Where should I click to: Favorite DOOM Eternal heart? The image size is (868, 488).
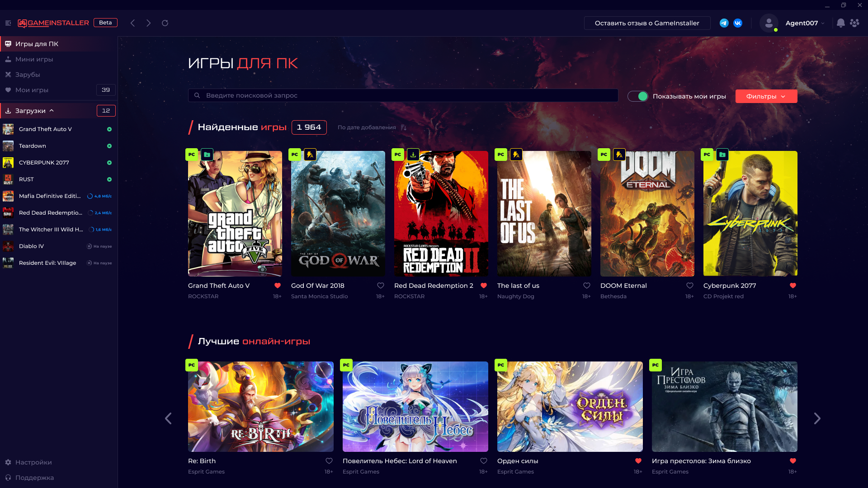point(690,286)
